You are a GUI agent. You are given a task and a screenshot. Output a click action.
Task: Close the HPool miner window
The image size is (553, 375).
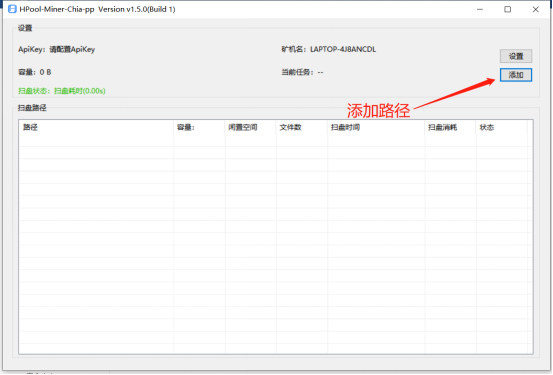coord(535,10)
